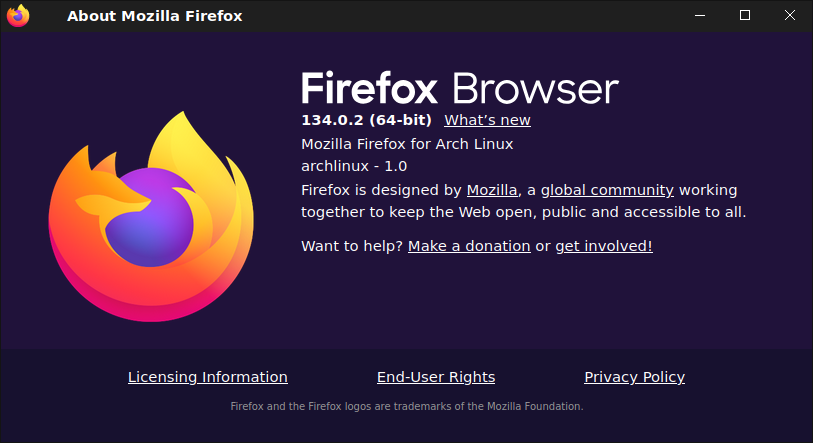Click the version text 134.0.2 (64-bit)
Image resolution: width=813 pixels, height=443 pixels.
click(x=366, y=120)
